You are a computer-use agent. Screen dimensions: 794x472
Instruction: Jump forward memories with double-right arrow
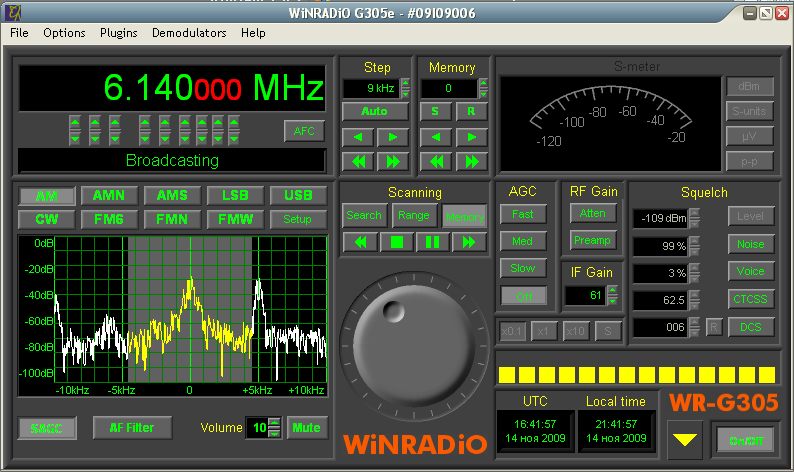(471, 162)
